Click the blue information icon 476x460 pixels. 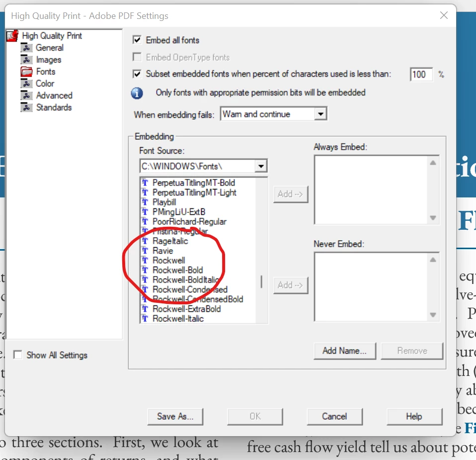[x=137, y=93]
